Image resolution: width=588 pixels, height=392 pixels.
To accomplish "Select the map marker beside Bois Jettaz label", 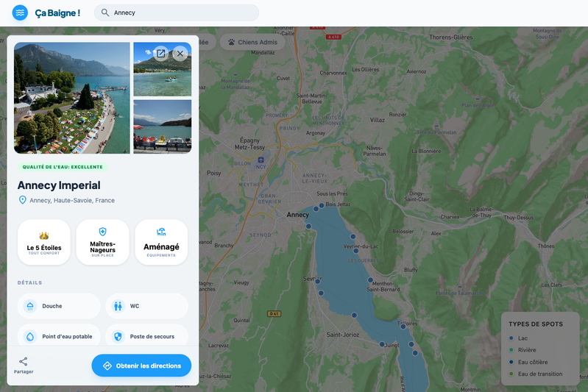I will tap(322, 205).
